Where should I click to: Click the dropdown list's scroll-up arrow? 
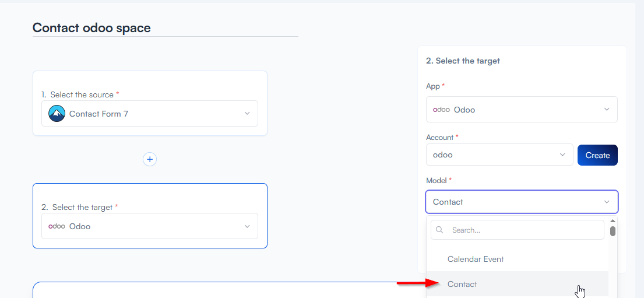(x=613, y=222)
